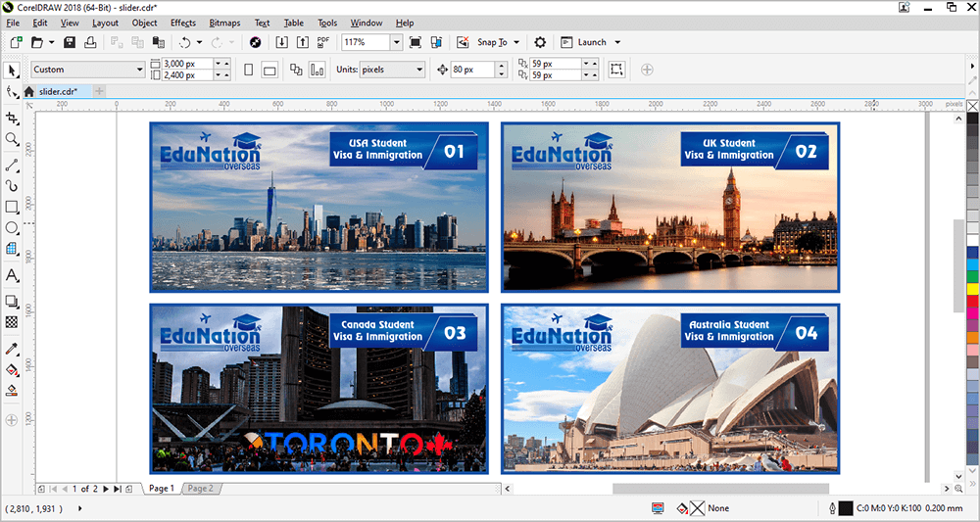Click the Undo arrow
Viewport: 980px width, 522px height.
click(x=185, y=42)
